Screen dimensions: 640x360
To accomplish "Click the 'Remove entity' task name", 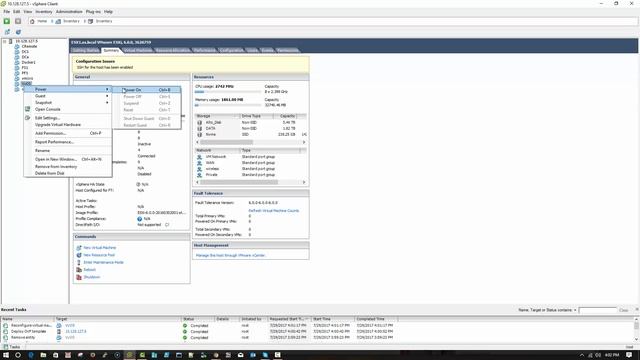I will click(23, 338).
